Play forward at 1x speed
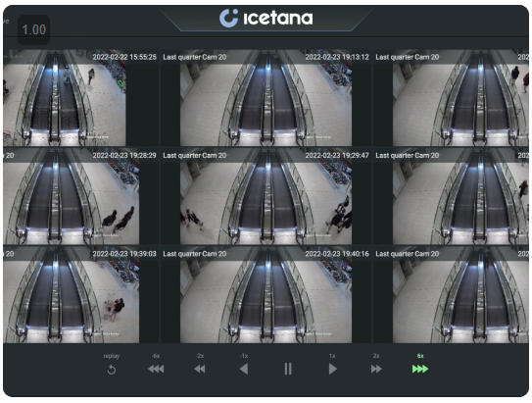This screenshot has width=532, height=403. click(332, 369)
